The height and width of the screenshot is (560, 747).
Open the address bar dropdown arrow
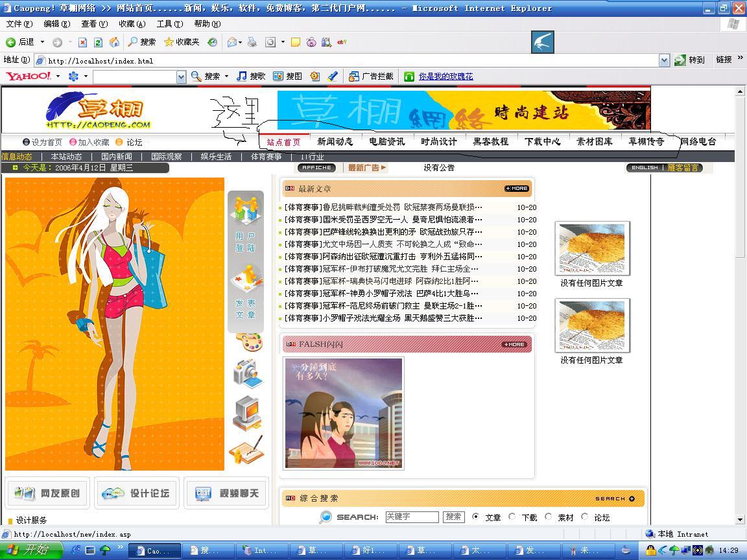(x=664, y=60)
